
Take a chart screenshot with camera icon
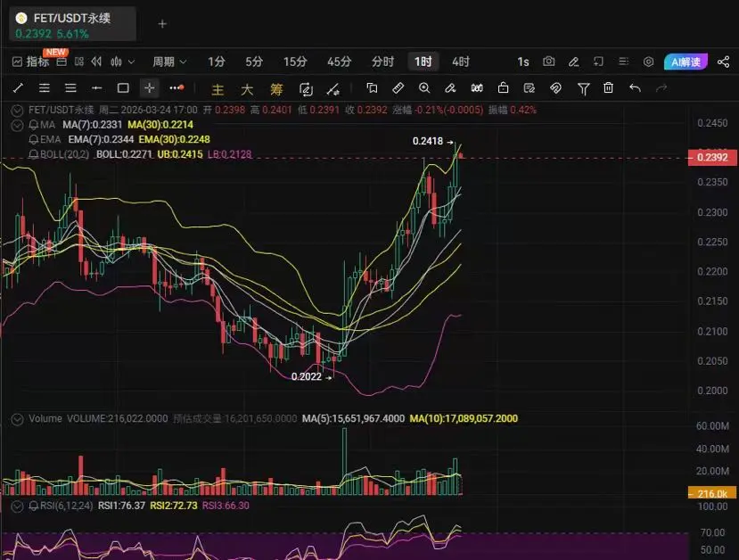point(548,62)
